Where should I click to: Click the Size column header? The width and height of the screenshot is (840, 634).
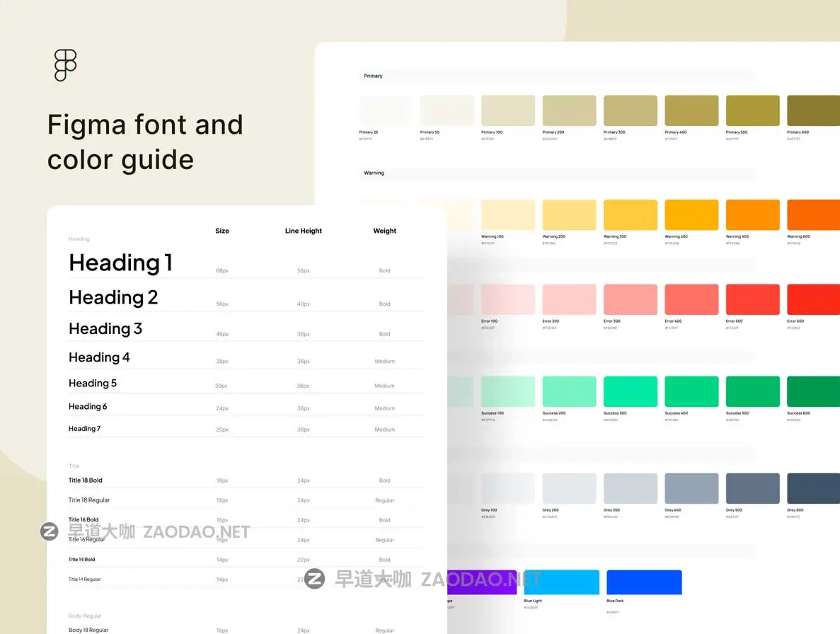[x=221, y=231]
